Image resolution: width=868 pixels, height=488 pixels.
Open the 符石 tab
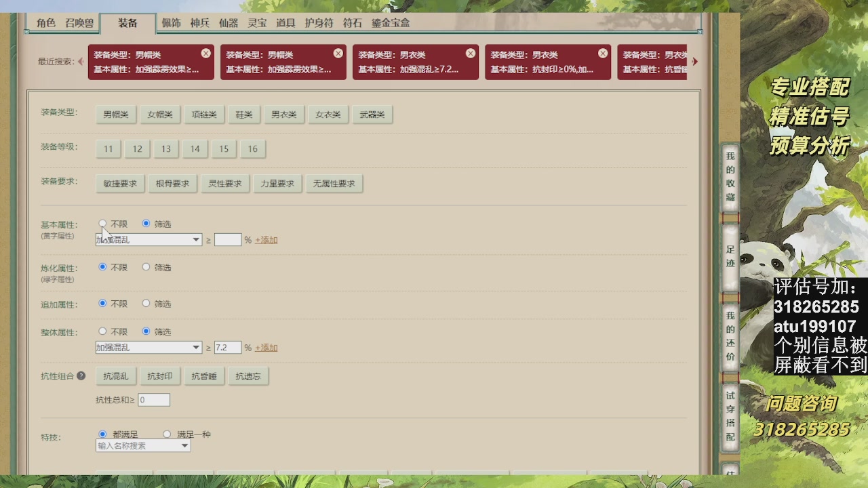pyautogui.click(x=353, y=23)
